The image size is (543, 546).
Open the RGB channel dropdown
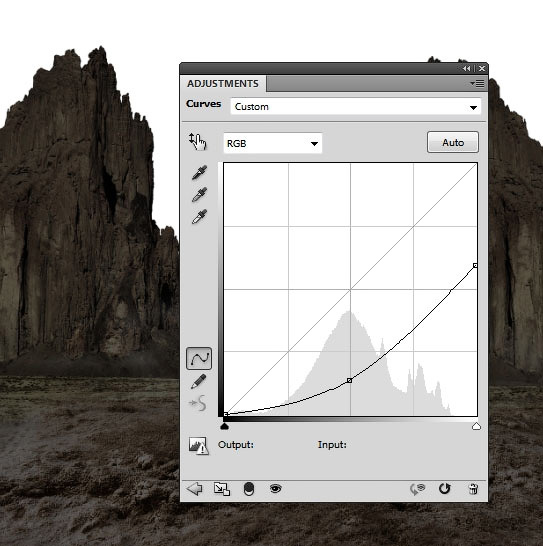coord(273,143)
